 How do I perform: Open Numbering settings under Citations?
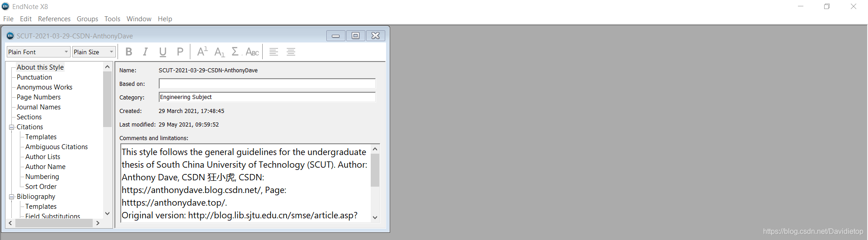(42, 177)
